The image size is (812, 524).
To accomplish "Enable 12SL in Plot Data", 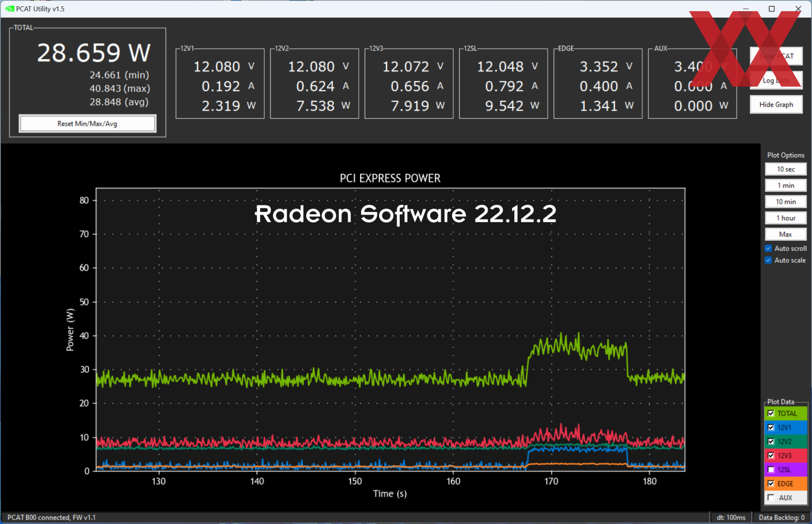I will pos(771,469).
